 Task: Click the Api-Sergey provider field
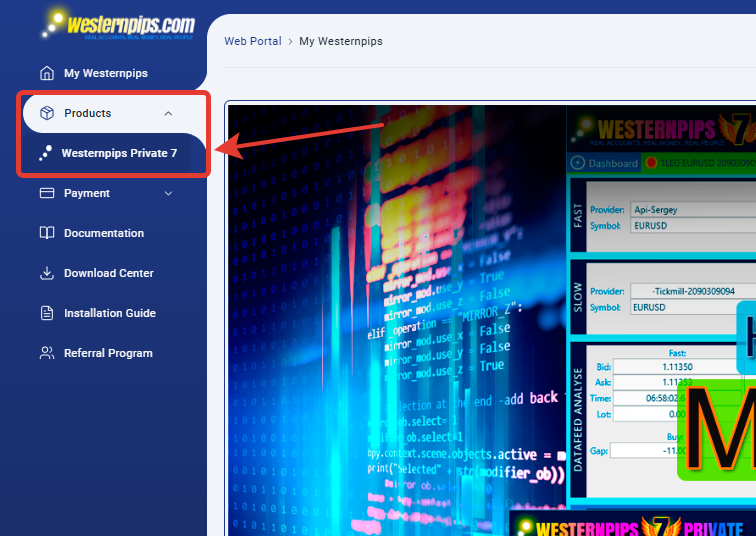pos(693,210)
